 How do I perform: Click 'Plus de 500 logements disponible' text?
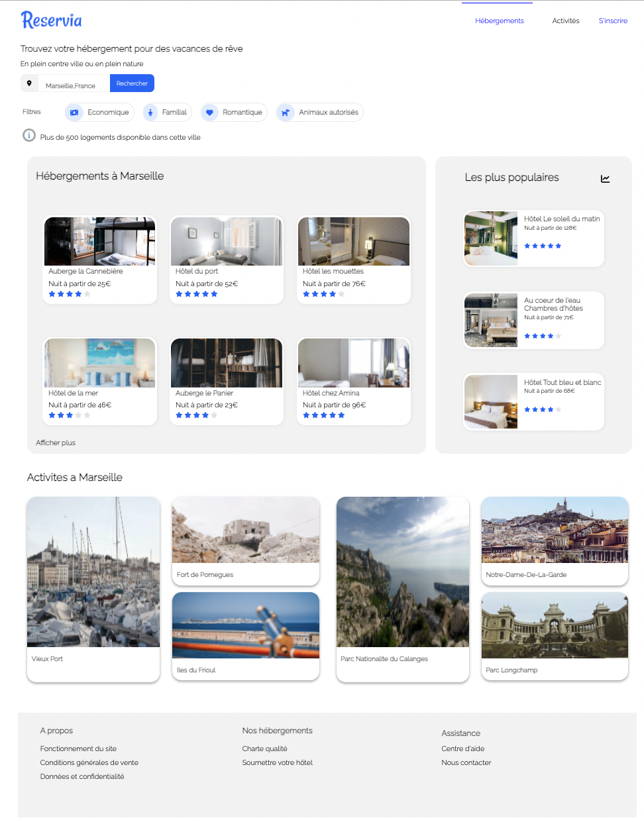(x=120, y=137)
